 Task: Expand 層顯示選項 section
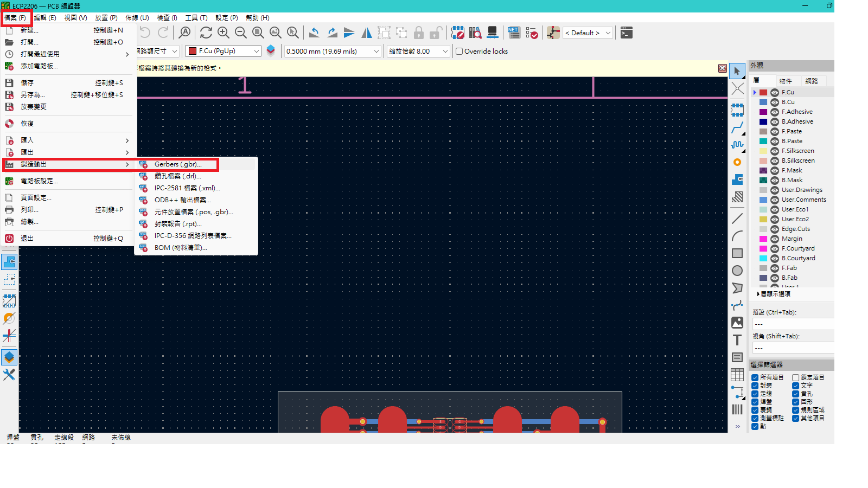(x=774, y=294)
